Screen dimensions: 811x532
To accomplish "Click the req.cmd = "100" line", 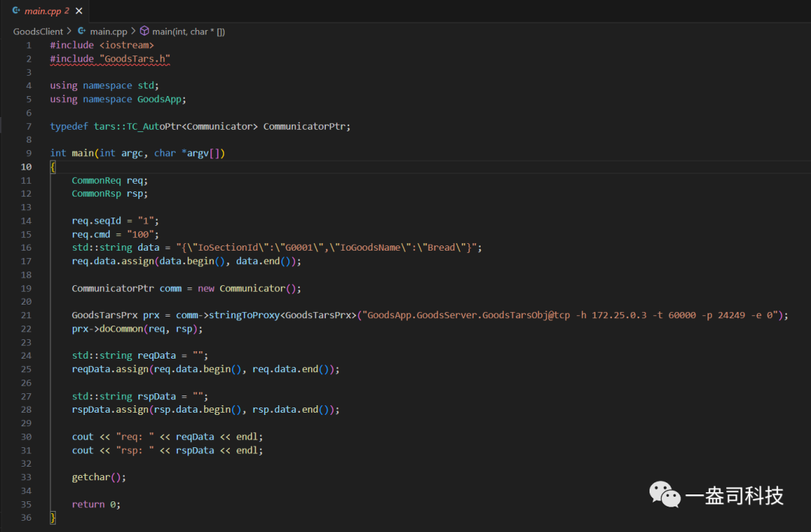I will [116, 235].
